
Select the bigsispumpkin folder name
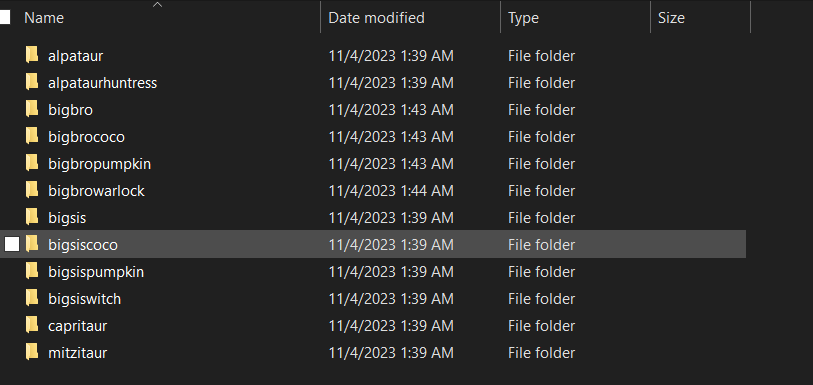pyautogui.click(x=96, y=272)
